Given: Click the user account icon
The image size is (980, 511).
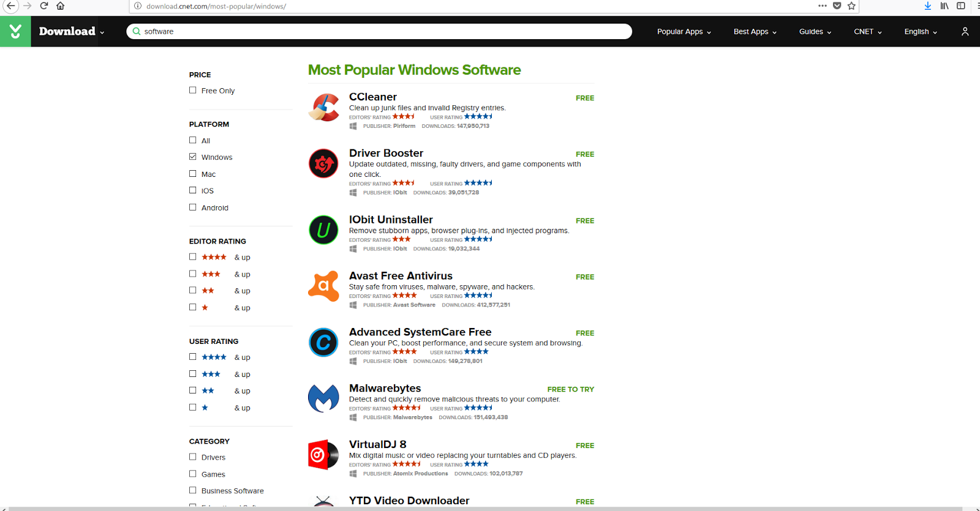Looking at the screenshot, I should point(965,31).
